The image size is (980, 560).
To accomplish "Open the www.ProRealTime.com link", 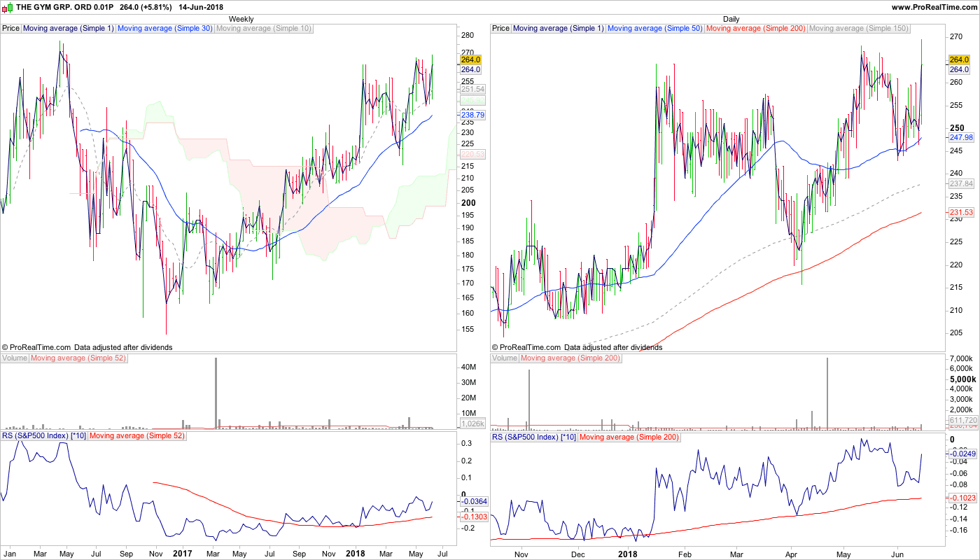I will 934,7.
